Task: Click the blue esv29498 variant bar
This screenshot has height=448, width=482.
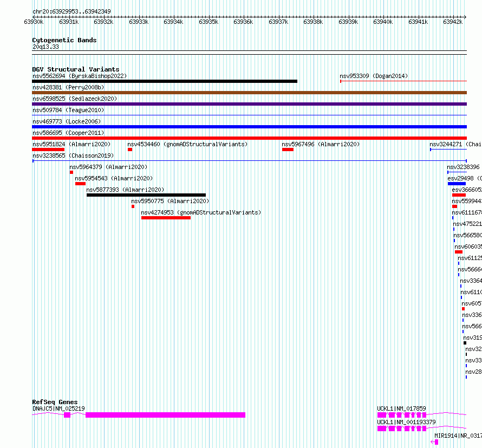Action: pos(457,184)
